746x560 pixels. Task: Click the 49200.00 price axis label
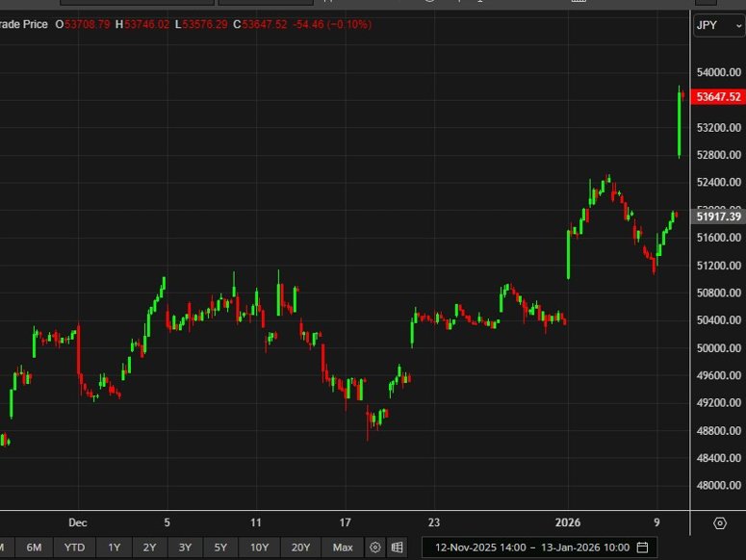coord(718,402)
